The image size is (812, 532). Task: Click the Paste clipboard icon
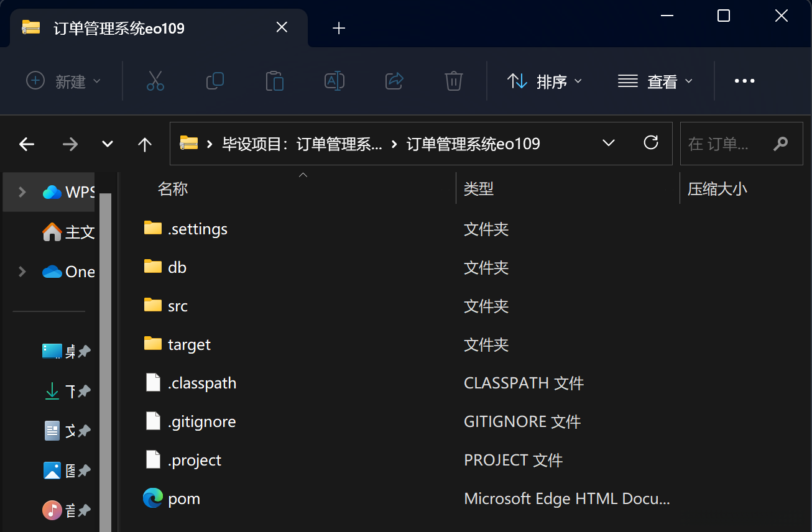tap(274, 81)
